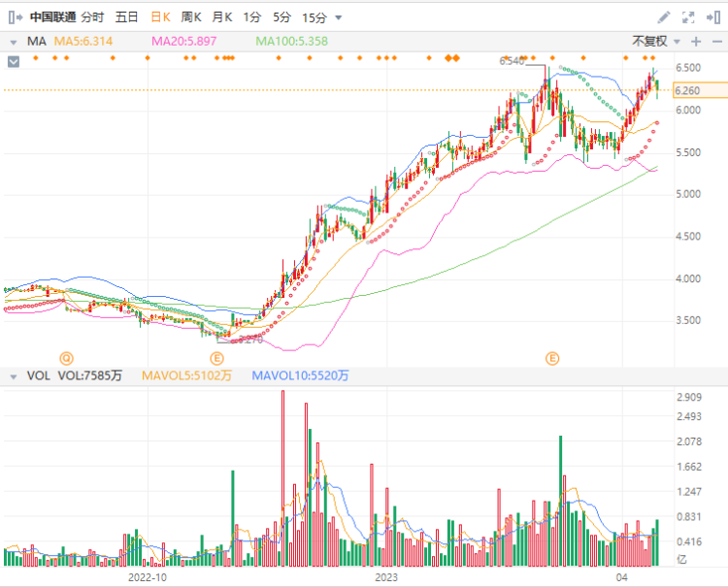The width and height of the screenshot is (728, 587).
Task: Click the 6.260 current price label
Action: 686,90
